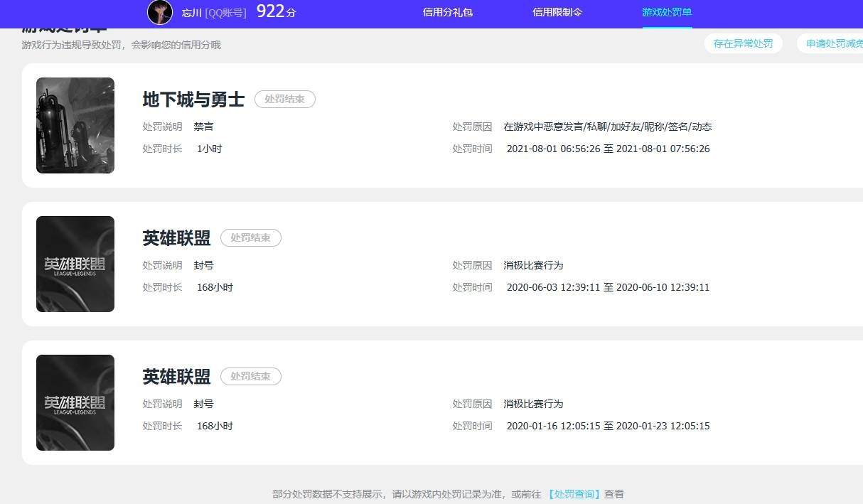Click the 英雄联盟 title of the 2020-01-16 record
This screenshot has width=863, height=504.
[176, 377]
